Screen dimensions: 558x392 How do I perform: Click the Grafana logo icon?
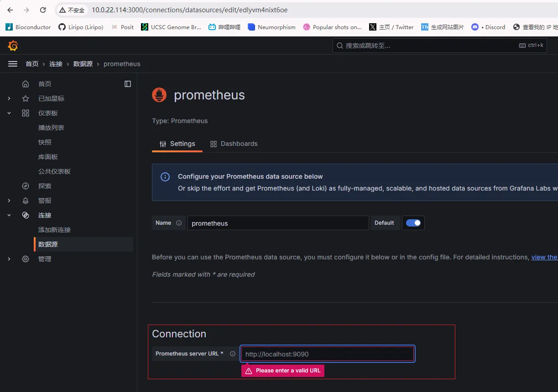point(13,46)
